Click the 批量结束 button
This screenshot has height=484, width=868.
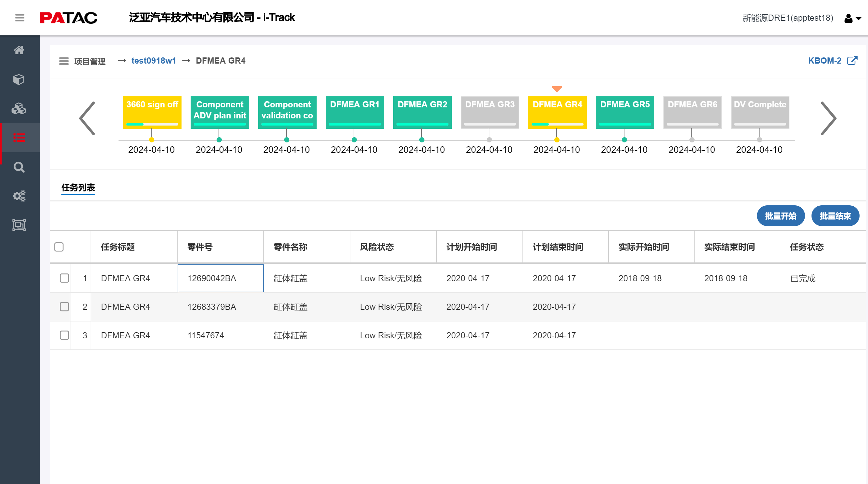pyautogui.click(x=835, y=216)
